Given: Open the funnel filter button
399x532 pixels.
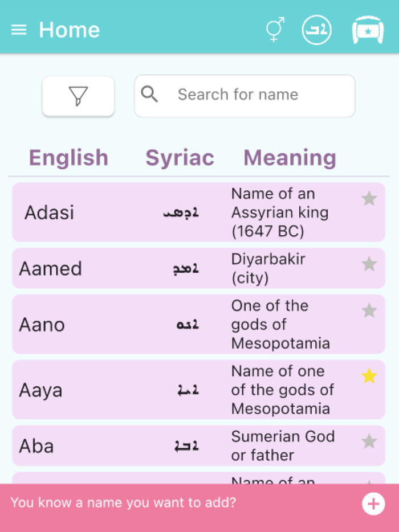Looking at the screenshot, I should coord(78,96).
